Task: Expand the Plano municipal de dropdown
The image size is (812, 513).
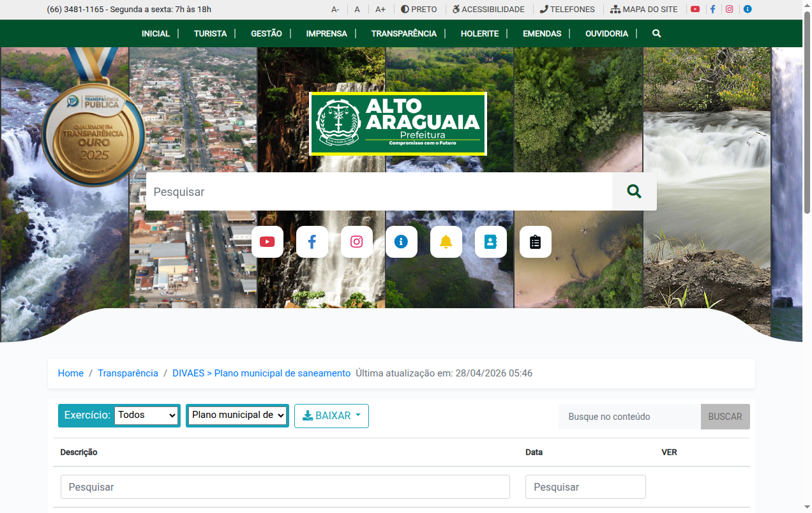Action: pos(237,415)
